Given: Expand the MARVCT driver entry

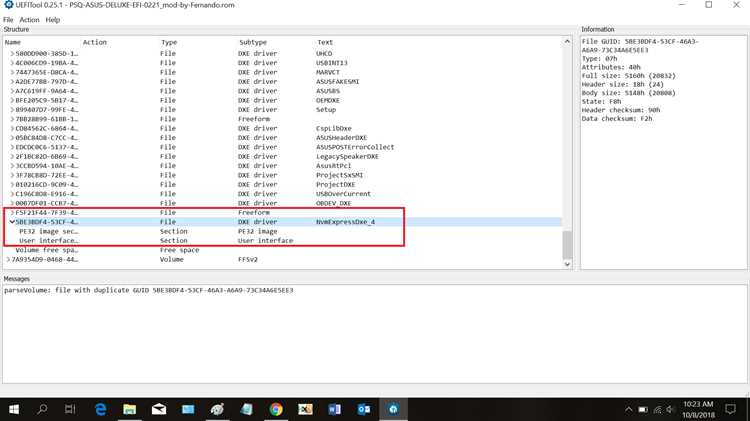Looking at the screenshot, I should 12,72.
